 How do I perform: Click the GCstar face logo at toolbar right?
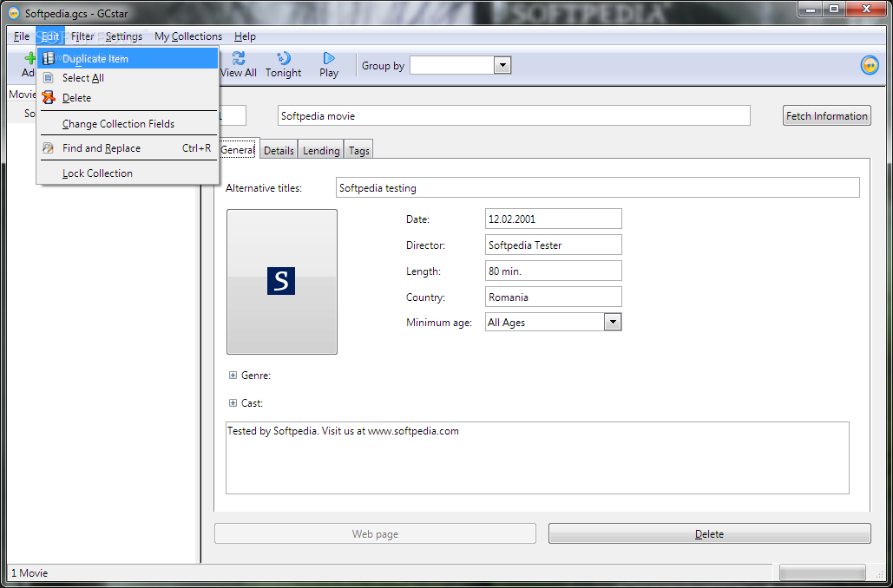[x=870, y=65]
